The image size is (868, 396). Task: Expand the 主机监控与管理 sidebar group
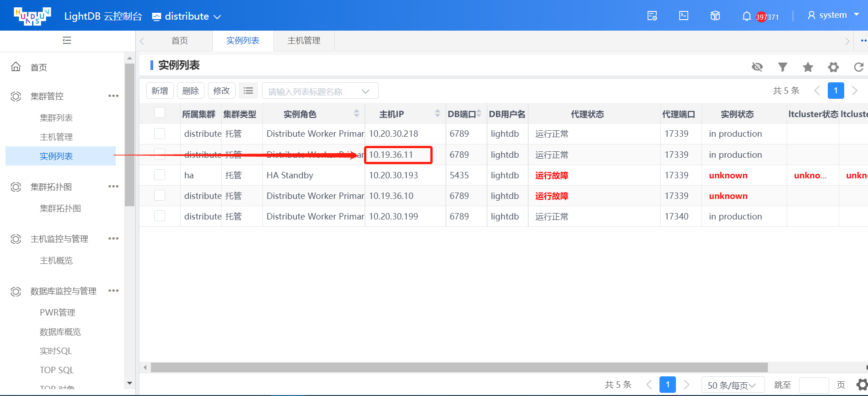59,239
